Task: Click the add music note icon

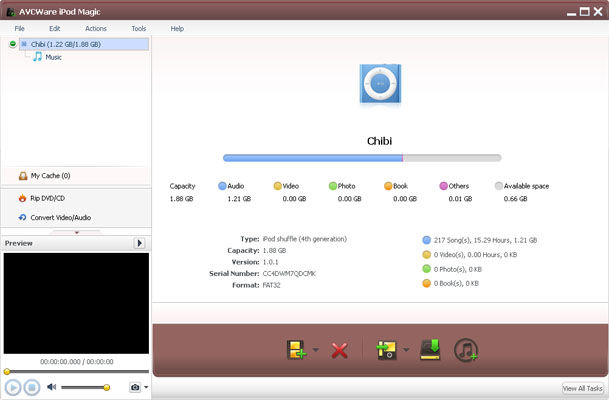Action: [466, 350]
